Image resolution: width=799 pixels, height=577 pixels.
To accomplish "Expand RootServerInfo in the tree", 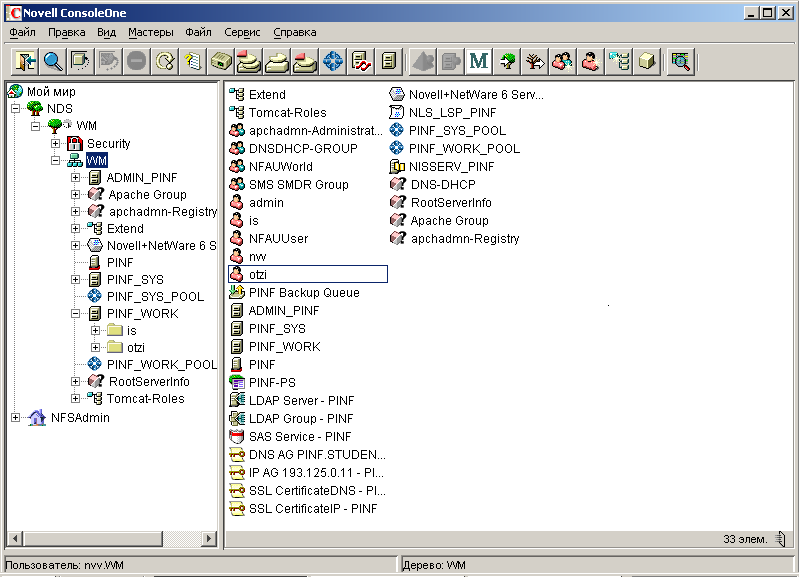I will (75, 381).
